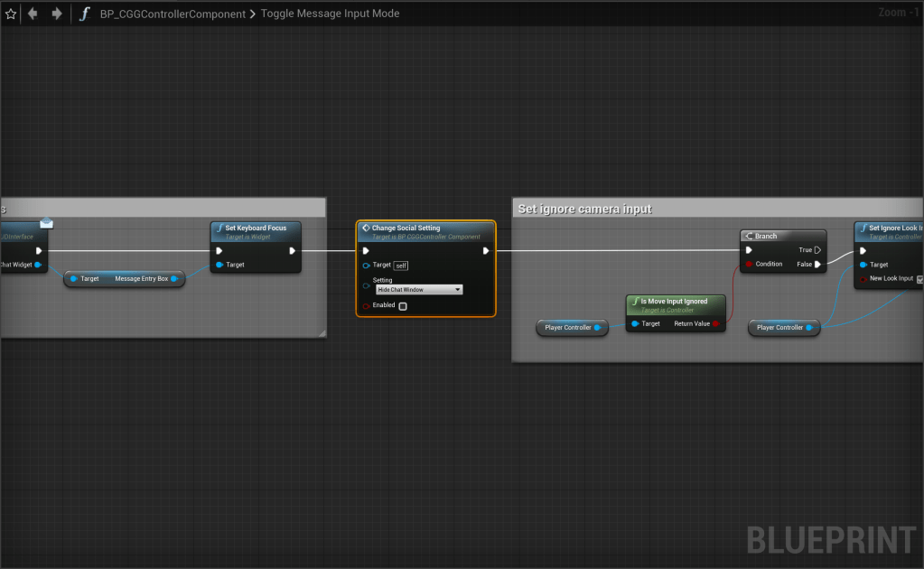Click the function icon beside the breadcrumb
Screen dimensions: 924x569
[85, 14]
